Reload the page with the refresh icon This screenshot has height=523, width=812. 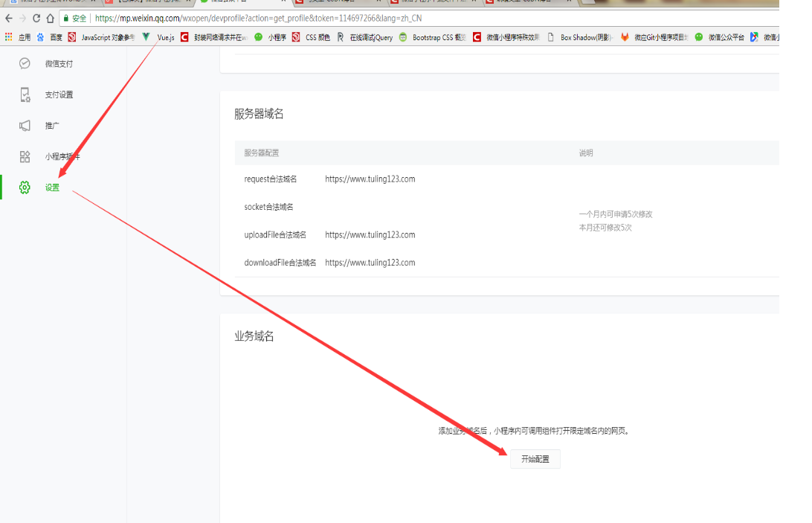pos(36,18)
